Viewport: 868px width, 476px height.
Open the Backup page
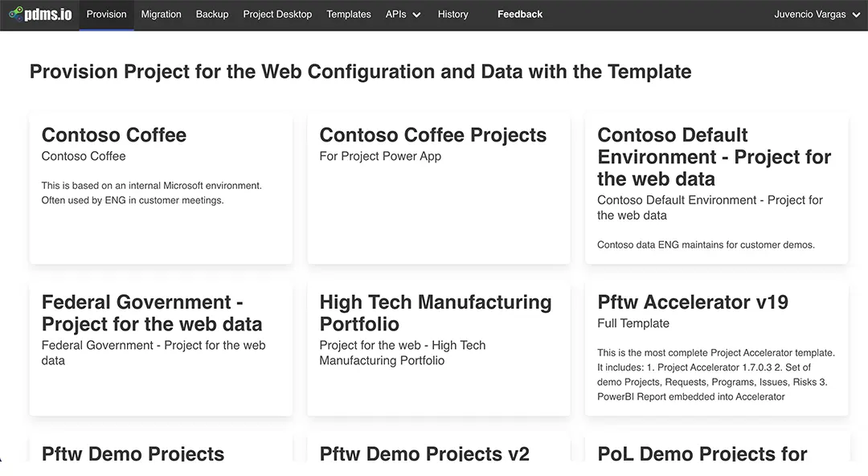point(211,14)
